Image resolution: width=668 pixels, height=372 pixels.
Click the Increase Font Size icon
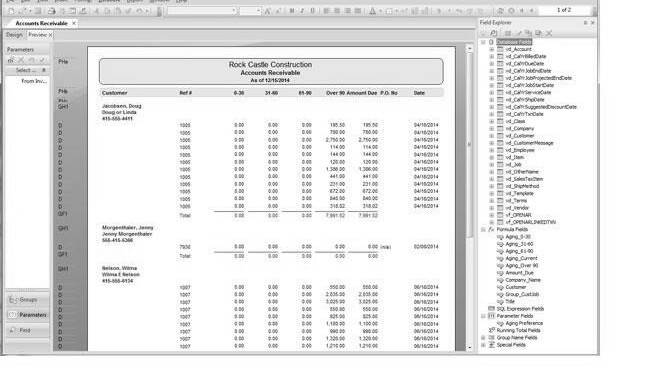click(268, 11)
